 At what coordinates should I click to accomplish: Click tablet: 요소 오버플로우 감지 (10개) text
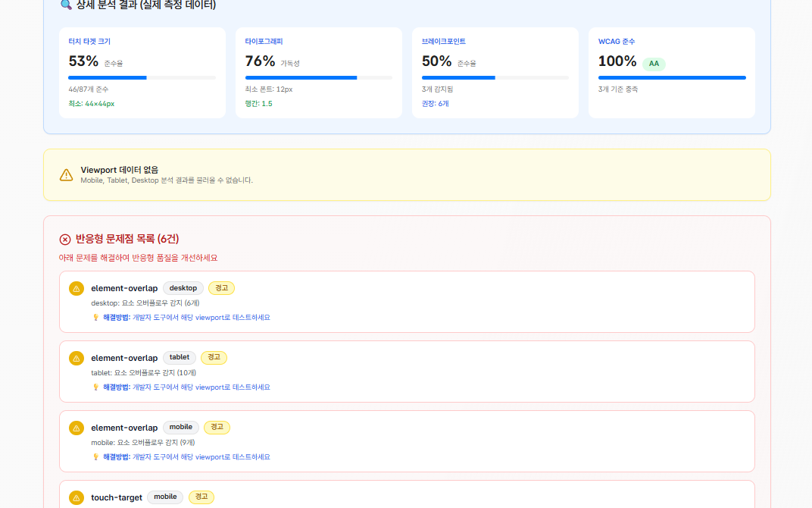click(143, 373)
